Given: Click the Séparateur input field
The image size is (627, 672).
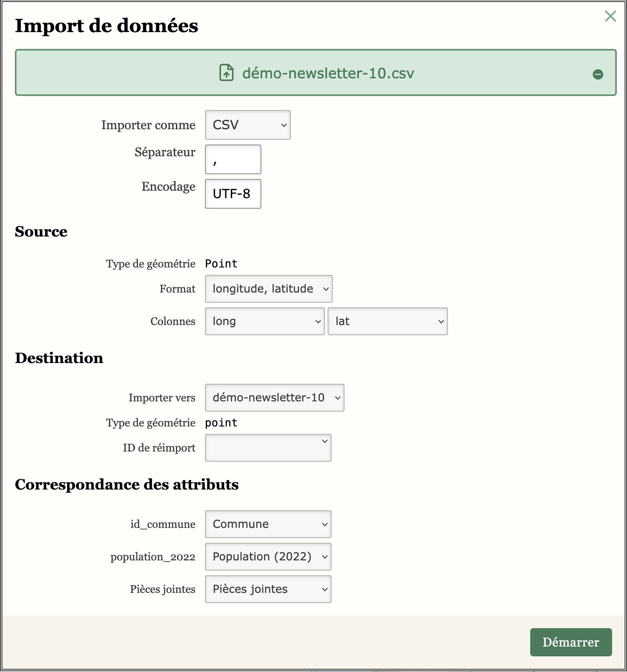Looking at the screenshot, I should pyautogui.click(x=233, y=159).
